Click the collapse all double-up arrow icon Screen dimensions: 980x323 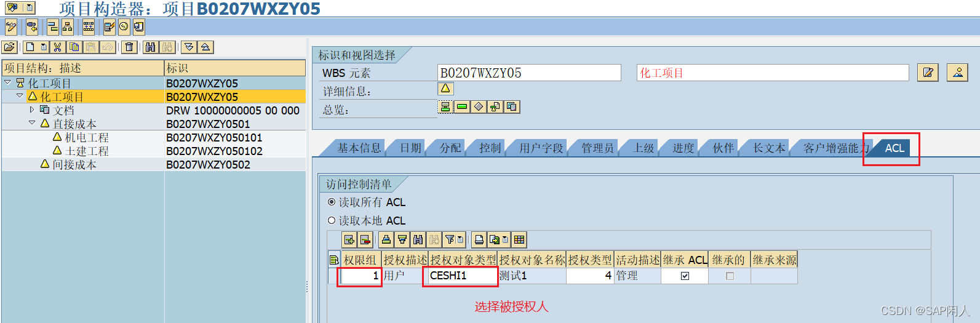point(205,47)
